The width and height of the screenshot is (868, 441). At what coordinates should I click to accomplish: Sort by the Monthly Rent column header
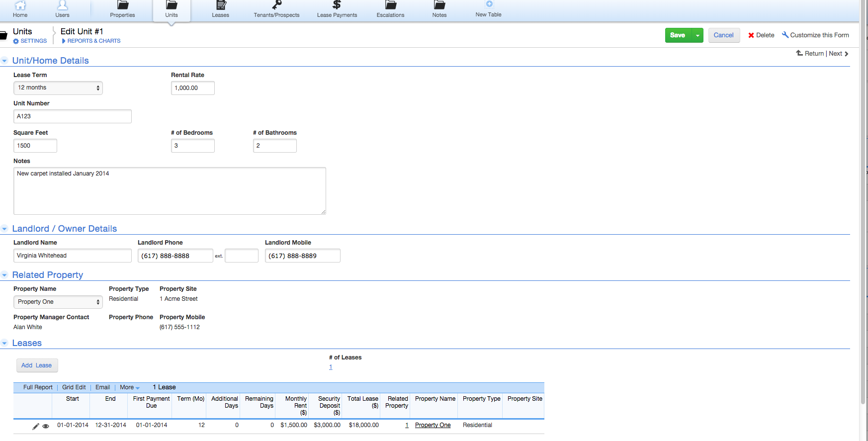coord(296,406)
